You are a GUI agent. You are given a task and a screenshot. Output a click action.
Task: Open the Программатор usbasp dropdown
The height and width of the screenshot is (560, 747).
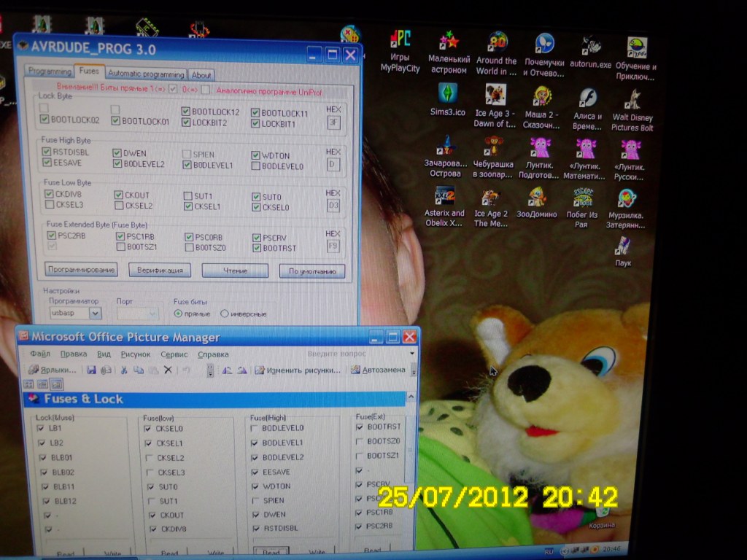coord(96,314)
